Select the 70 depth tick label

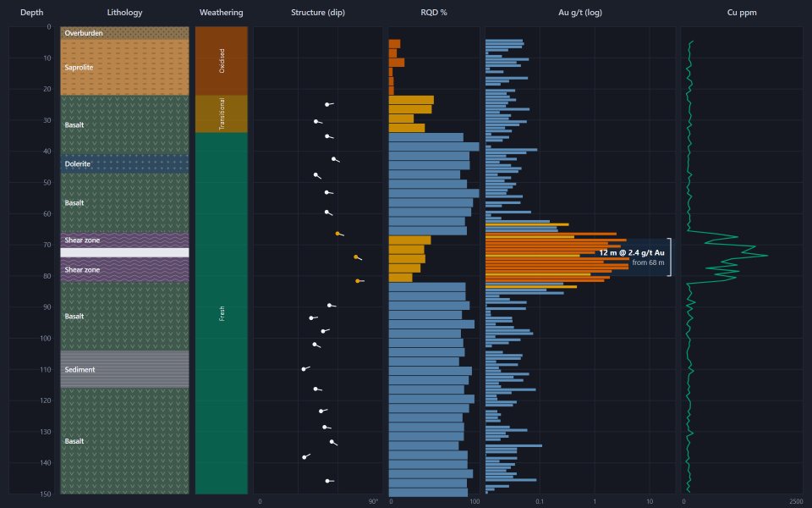(x=47, y=245)
